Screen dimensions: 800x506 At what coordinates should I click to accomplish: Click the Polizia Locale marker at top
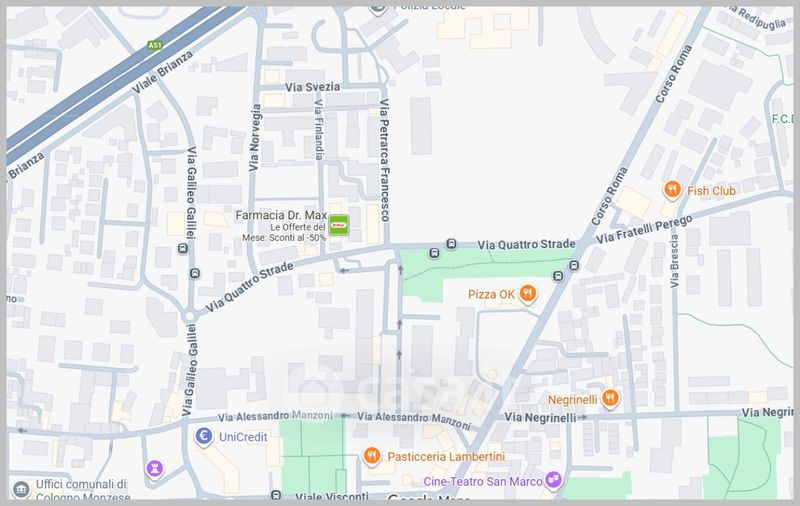(x=378, y=9)
